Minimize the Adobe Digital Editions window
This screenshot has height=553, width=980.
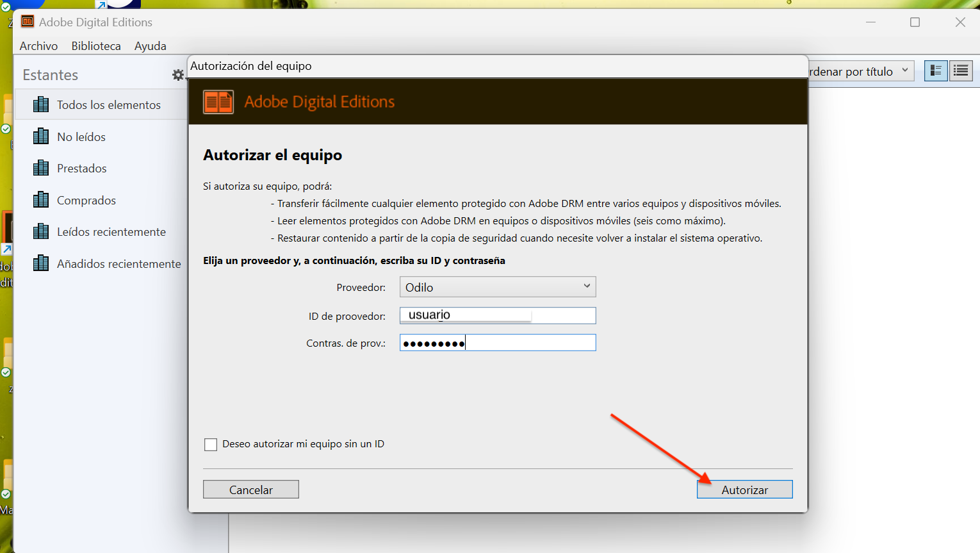pyautogui.click(x=870, y=22)
